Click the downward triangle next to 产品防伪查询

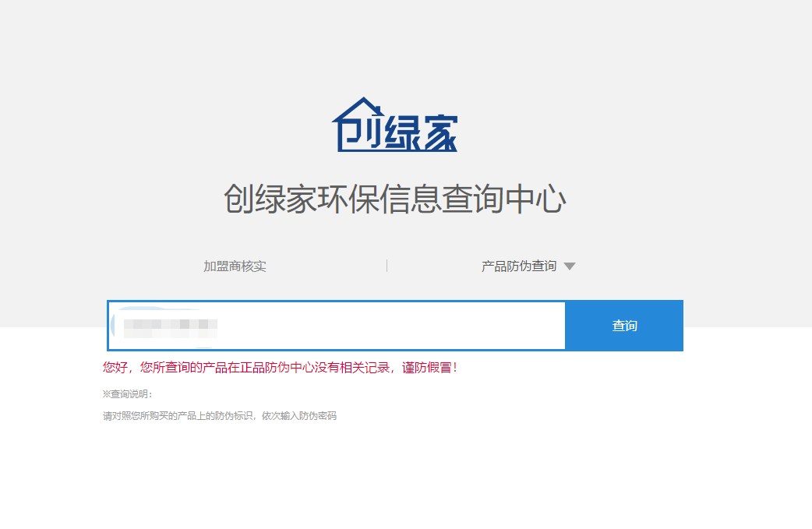[570, 265]
